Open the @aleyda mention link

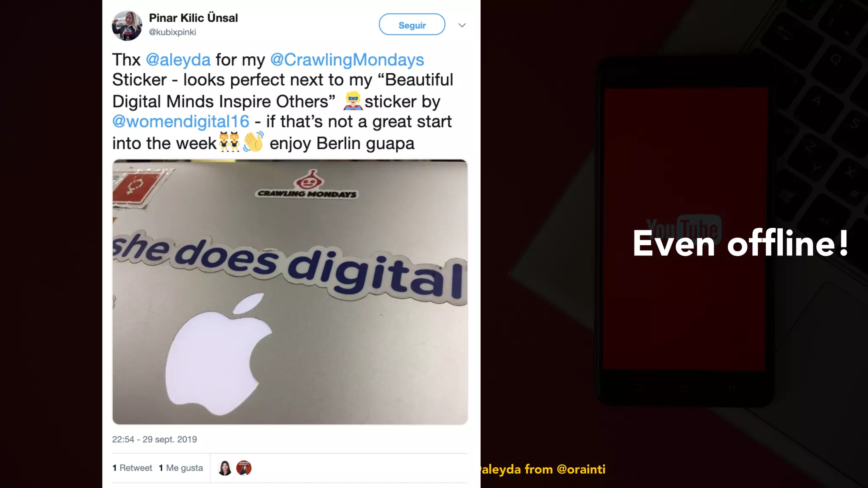(178, 60)
